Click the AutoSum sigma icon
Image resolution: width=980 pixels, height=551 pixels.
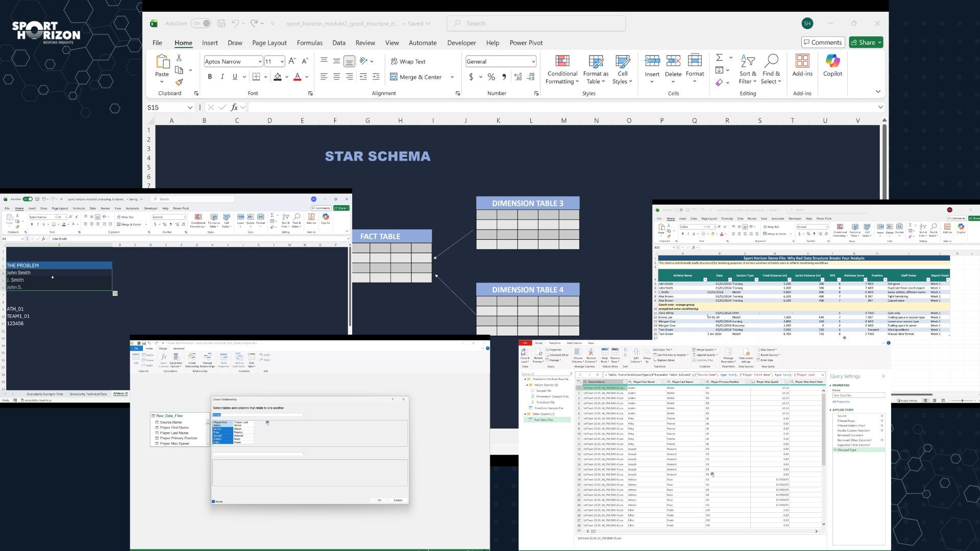point(719,58)
